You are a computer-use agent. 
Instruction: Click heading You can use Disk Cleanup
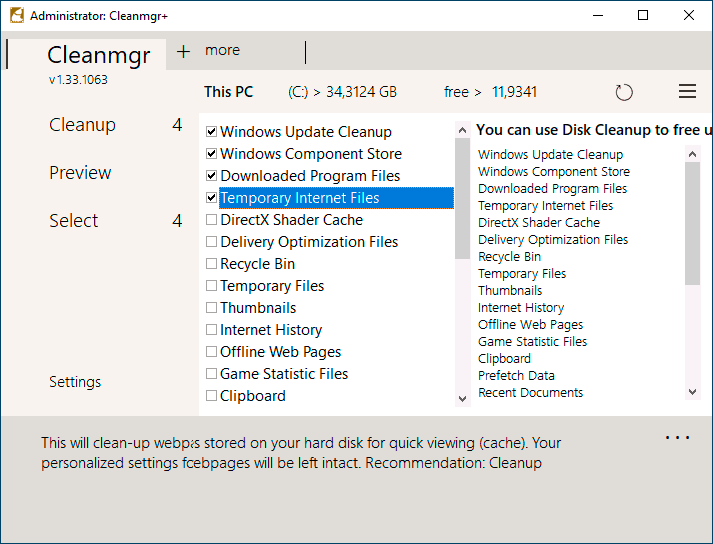pyautogui.click(x=594, y=130)
